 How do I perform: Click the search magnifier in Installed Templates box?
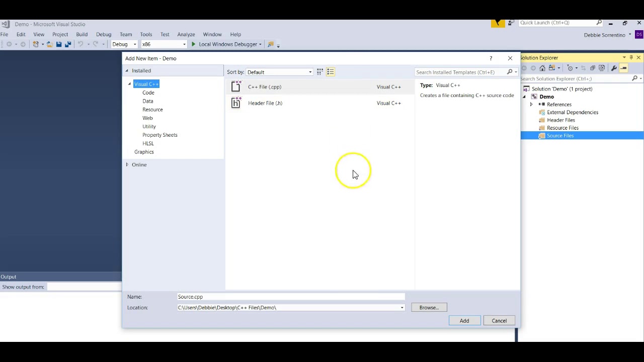tap(510, 72)
